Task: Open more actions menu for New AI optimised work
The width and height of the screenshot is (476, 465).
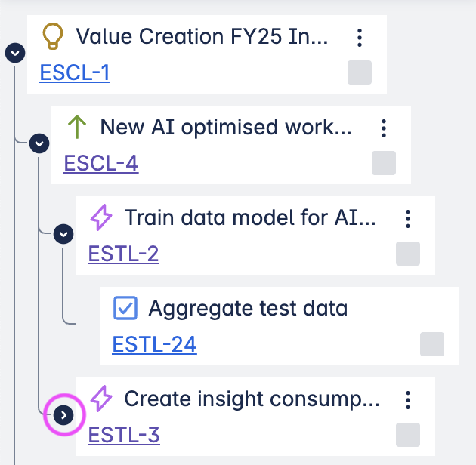Action: pyautogui.click(x=384, y=128)
